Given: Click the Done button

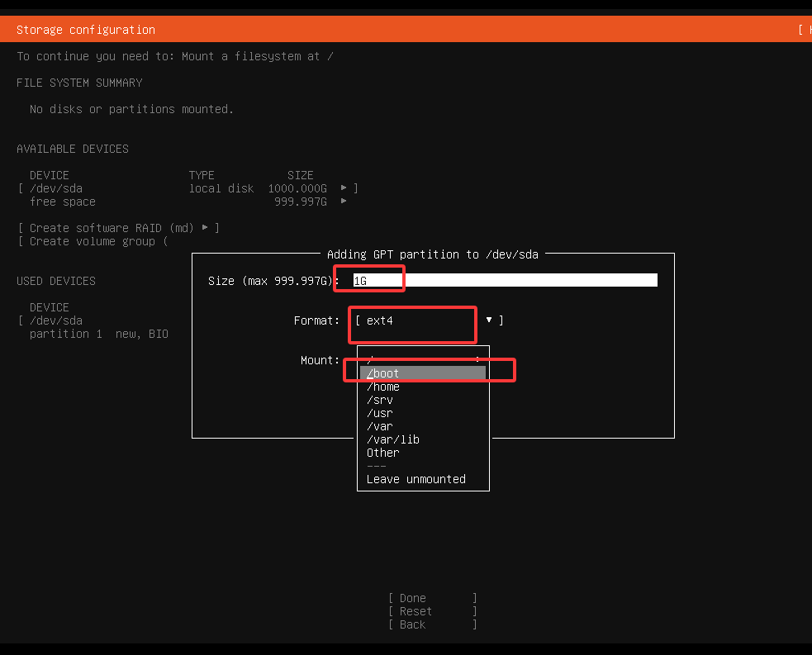Looking at the screenshot, I should (412, 597).
